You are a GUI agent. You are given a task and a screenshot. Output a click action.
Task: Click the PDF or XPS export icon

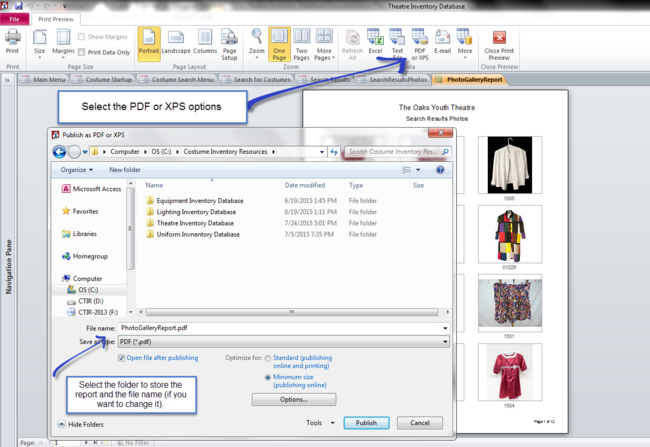[x=420, y=43]
